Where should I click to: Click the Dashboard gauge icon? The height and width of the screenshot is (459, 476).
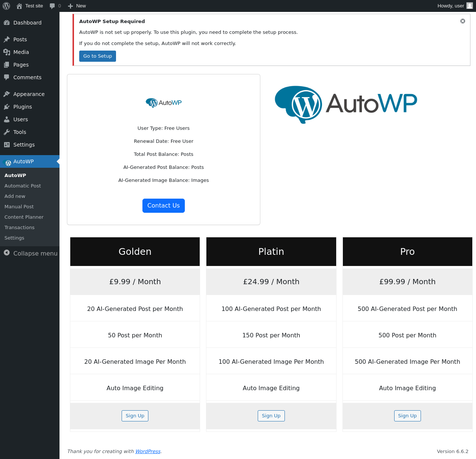pos(7,23)
